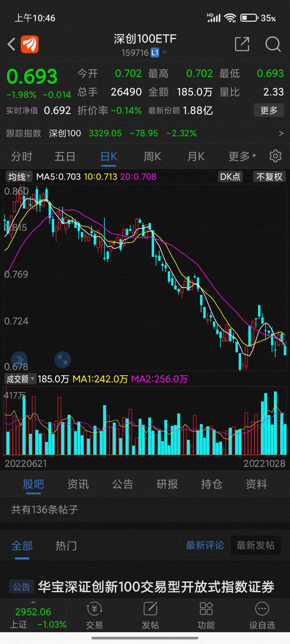Open the 资讯 tab

[x=78, y=484]
